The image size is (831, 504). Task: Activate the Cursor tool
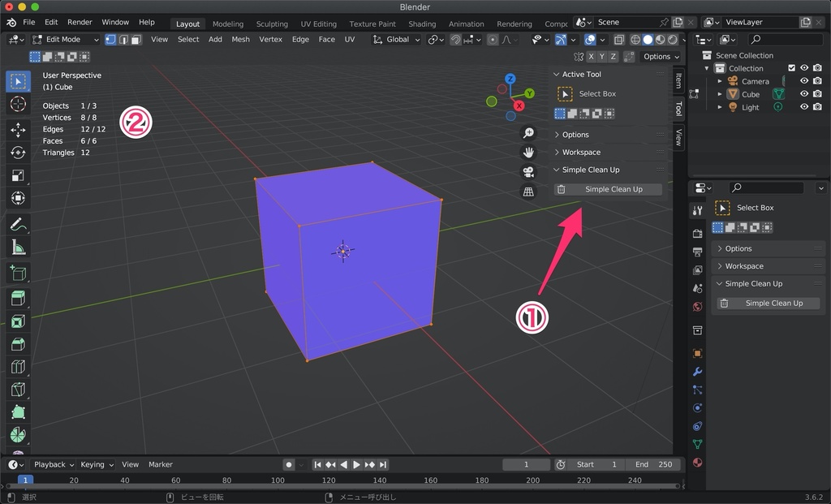point(18,104)
